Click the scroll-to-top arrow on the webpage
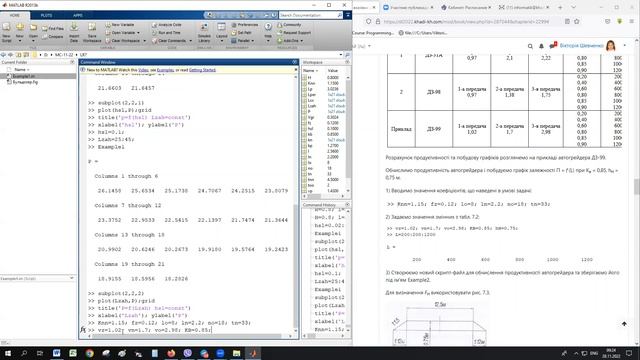Image resolution: width=640 pixels, height=360 pixels. tap(624, 324)
